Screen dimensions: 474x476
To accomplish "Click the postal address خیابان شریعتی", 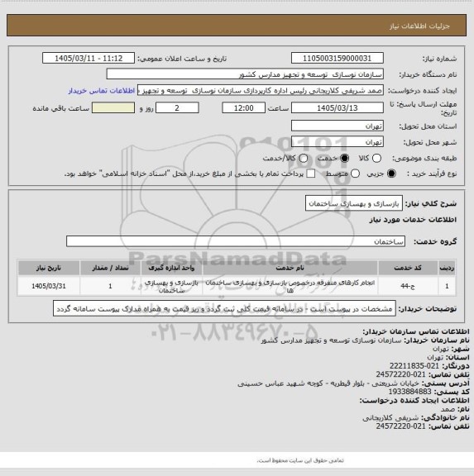I will point(328,383).
